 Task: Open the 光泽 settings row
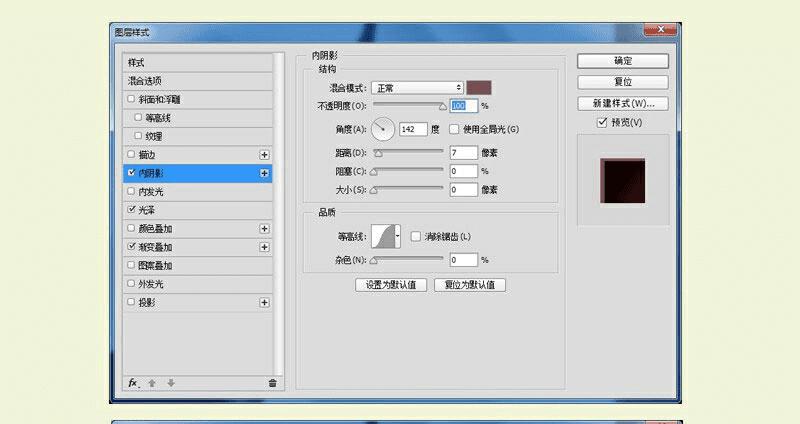(x=198, y=210)
